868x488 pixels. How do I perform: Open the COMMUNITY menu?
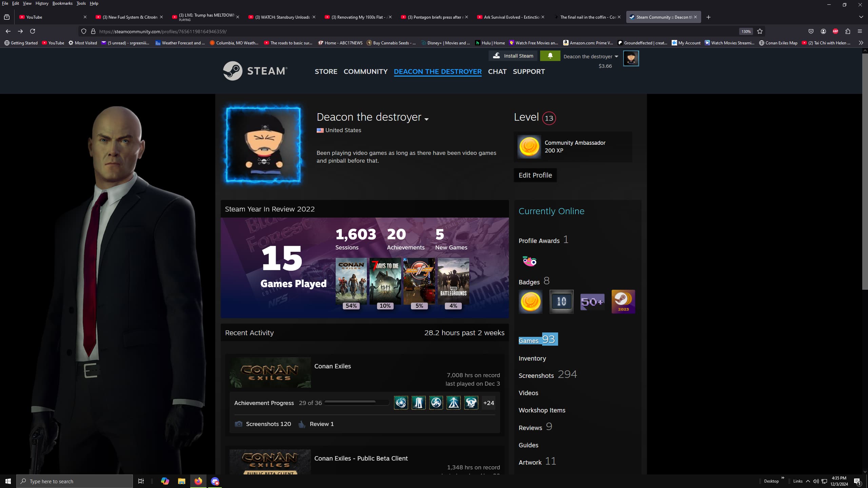(x=366, y=72)
